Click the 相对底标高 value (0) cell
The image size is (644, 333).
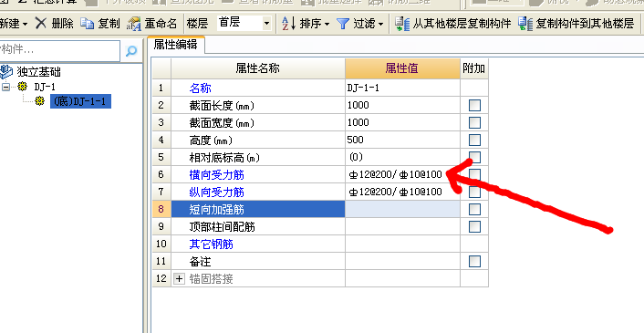point(402,157)
